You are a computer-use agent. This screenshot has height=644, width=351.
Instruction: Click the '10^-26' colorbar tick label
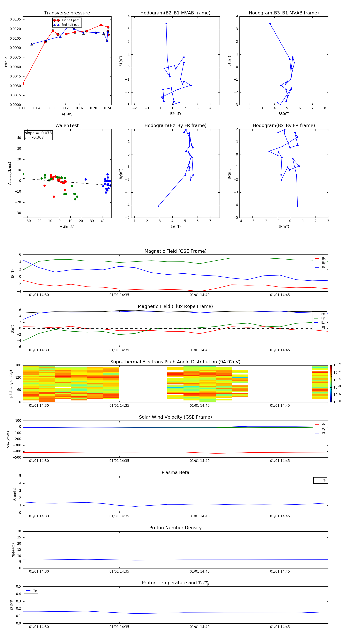tap(337, 365)
